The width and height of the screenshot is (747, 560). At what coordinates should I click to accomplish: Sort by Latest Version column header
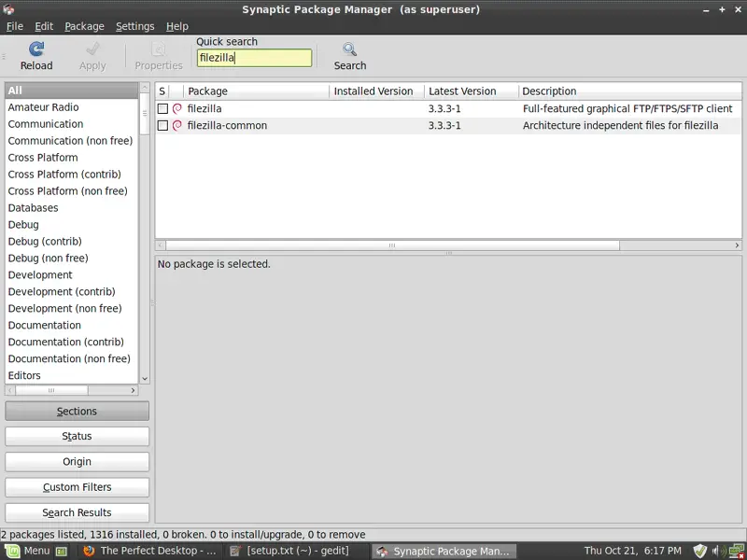point(472,91)
